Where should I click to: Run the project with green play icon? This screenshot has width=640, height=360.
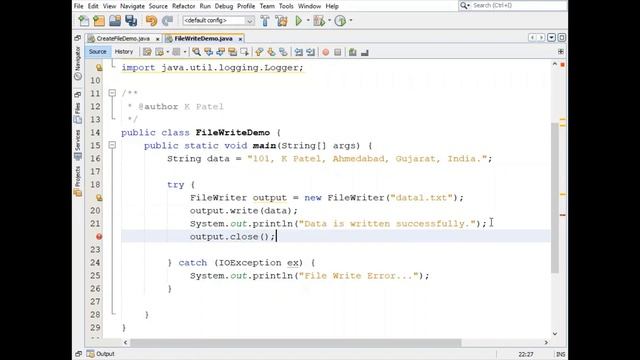tap(299, 20)
